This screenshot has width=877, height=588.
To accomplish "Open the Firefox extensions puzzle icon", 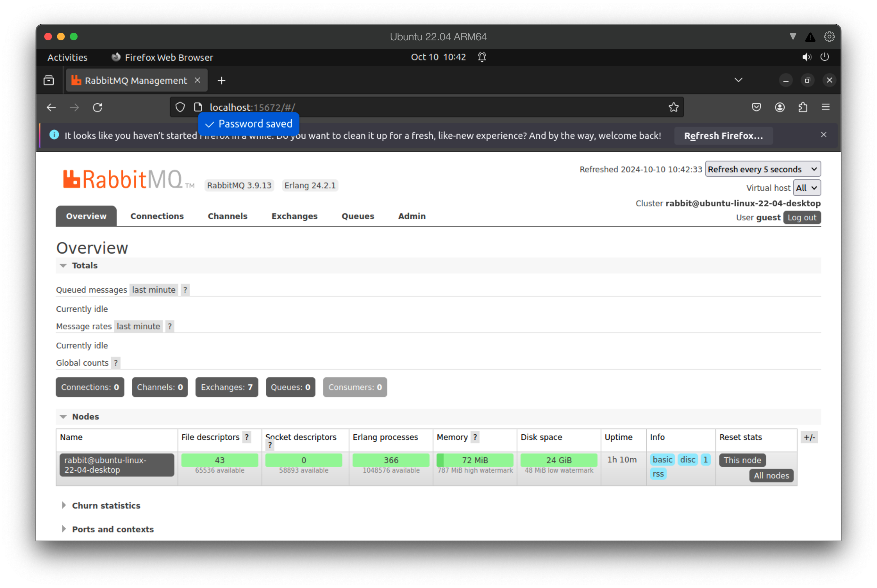I will click(x=803, y=107).
